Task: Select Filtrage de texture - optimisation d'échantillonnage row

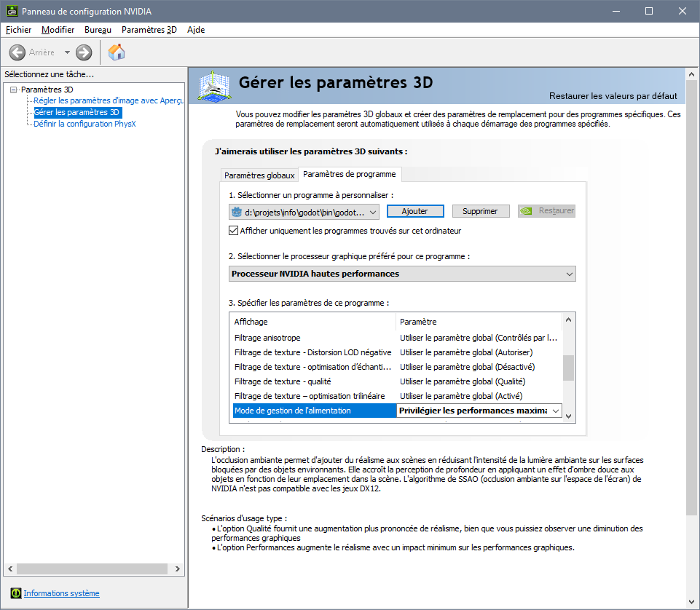Action: pyautogui.click(x=397, y=367)
